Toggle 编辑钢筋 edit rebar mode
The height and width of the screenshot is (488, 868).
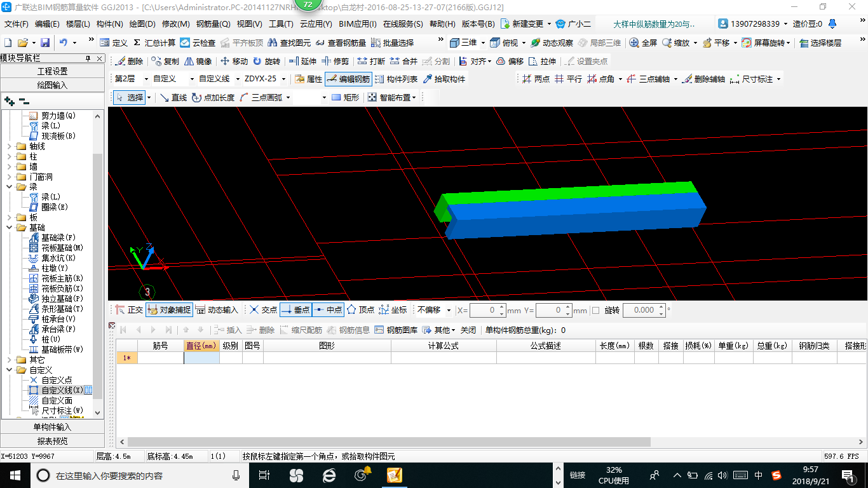point(348,79)
